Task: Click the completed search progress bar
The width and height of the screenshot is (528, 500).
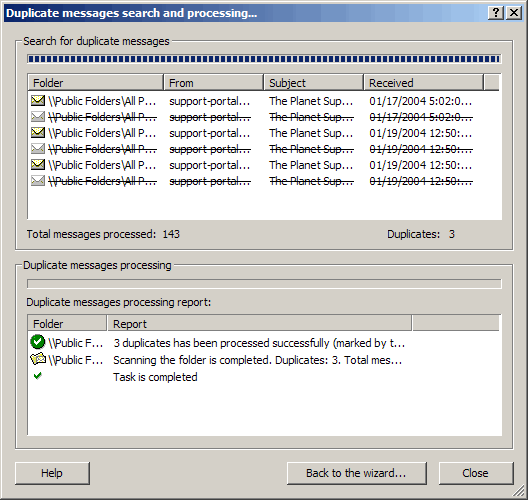Action: tap(264, 59)
